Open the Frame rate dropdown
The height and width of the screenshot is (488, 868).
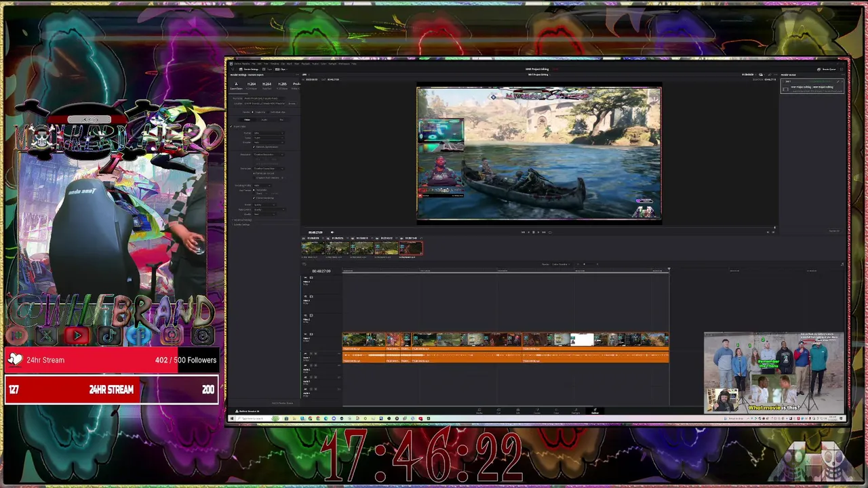269,169
